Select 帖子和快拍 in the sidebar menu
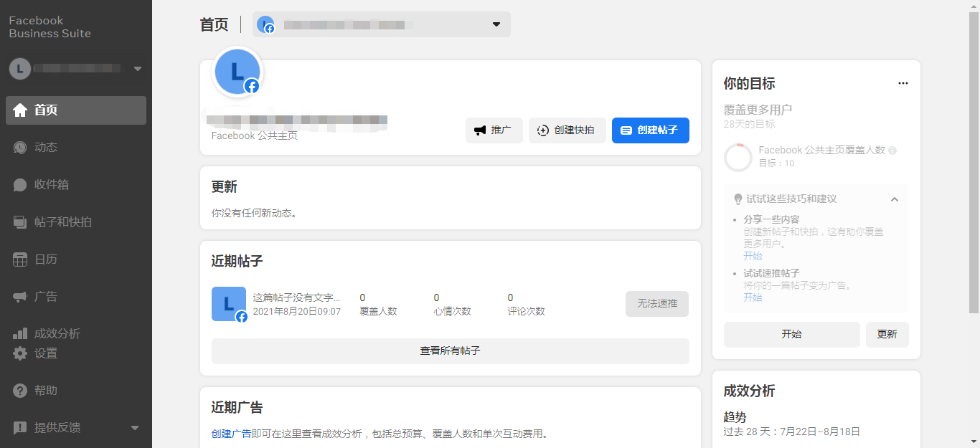980x448 pixels. [63, 222]
